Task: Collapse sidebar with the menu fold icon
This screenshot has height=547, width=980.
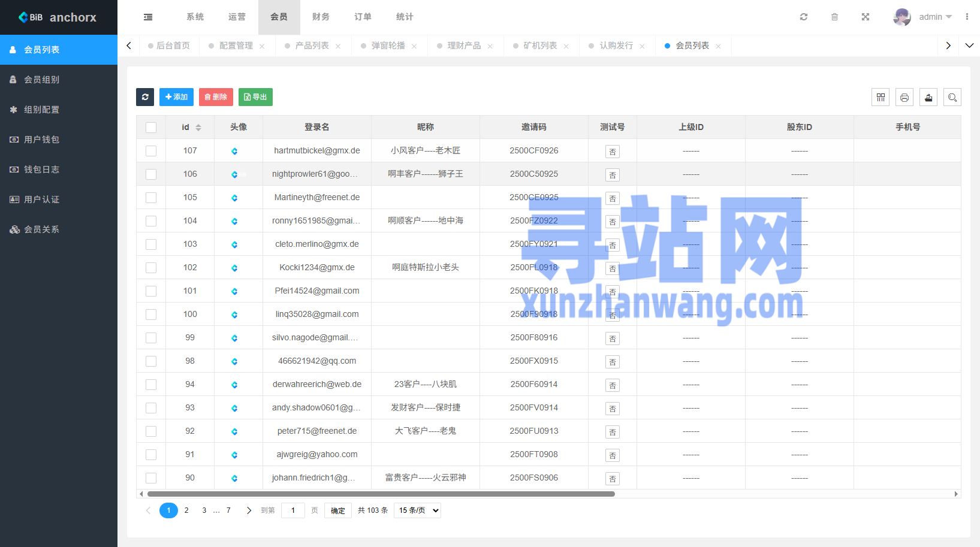Action: 148,17
